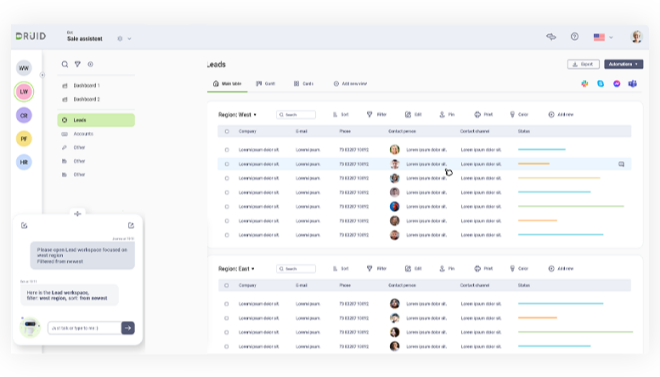Select the CR workspace avatar
The width and height of the screenshot is (660, 377).
click(24, 115)
